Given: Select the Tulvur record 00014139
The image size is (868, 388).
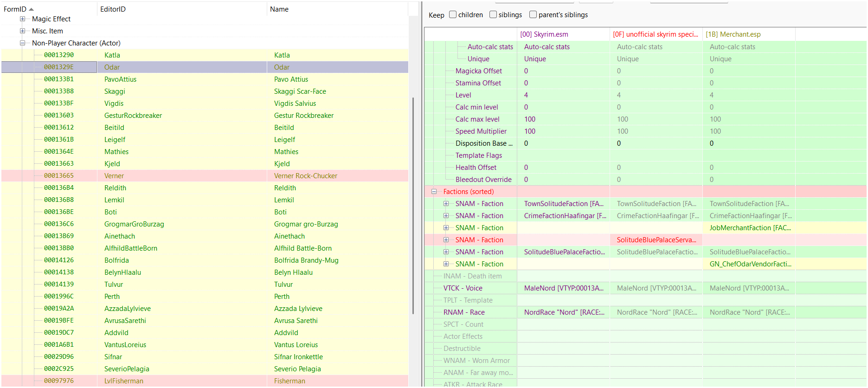Looking at the screenshot, I should [205, 285].
